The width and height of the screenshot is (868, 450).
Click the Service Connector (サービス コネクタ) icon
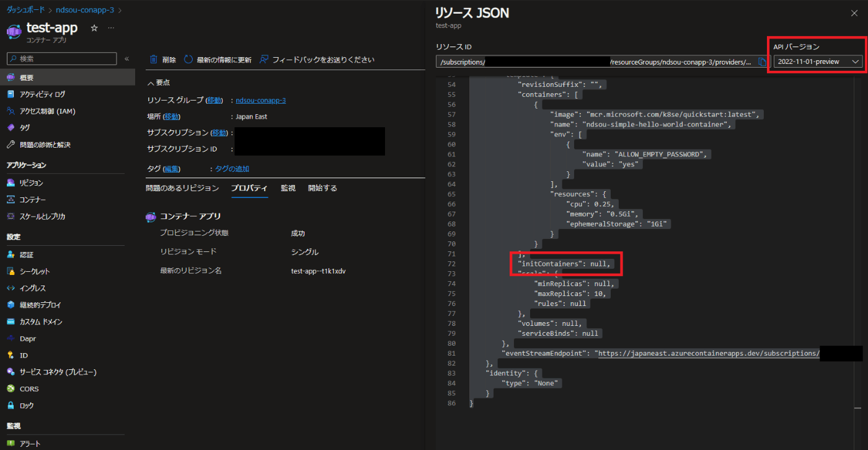point(11,372)
